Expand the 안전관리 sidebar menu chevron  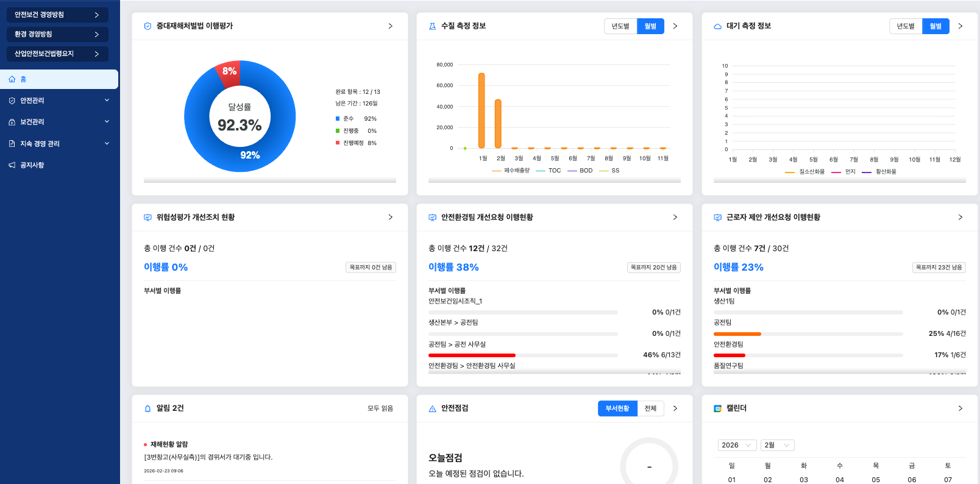107,101
